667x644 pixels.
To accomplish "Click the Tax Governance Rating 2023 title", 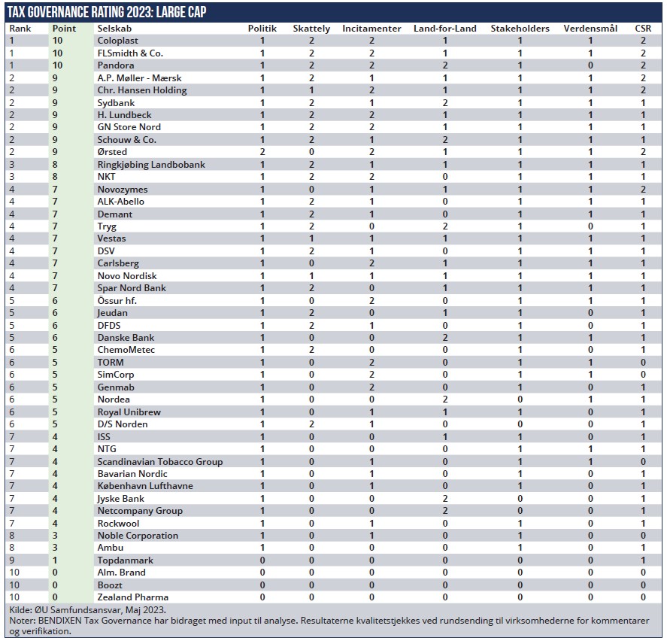I will (x=106, y=11).
